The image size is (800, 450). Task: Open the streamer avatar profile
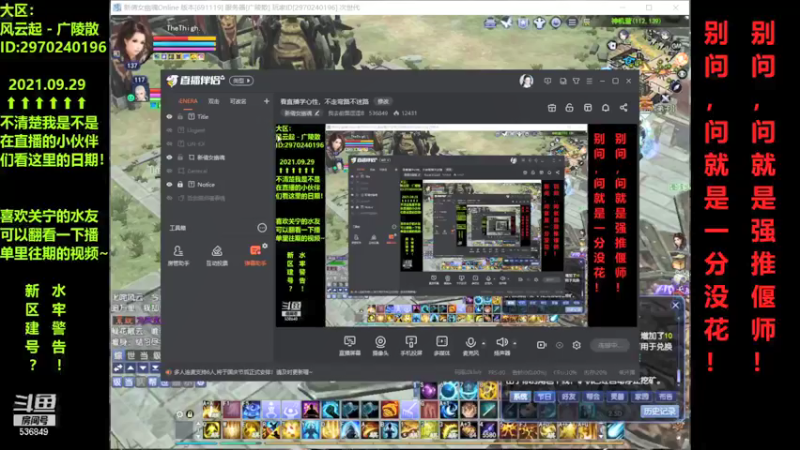pos(526,81)
